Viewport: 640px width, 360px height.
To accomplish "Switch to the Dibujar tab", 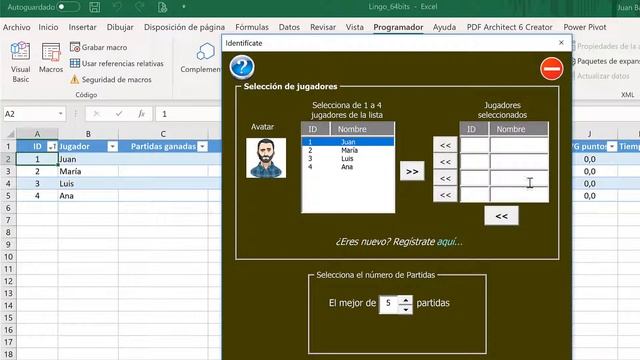I will [x=120, y=27].
